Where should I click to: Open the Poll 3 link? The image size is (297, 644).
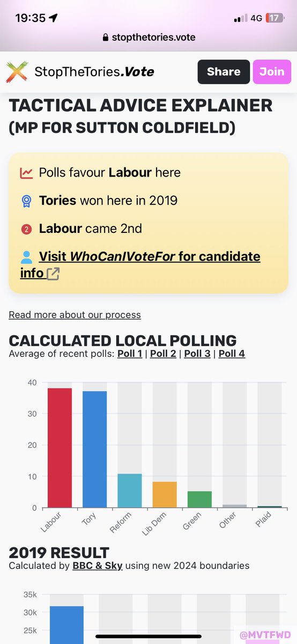click(197, 354)
